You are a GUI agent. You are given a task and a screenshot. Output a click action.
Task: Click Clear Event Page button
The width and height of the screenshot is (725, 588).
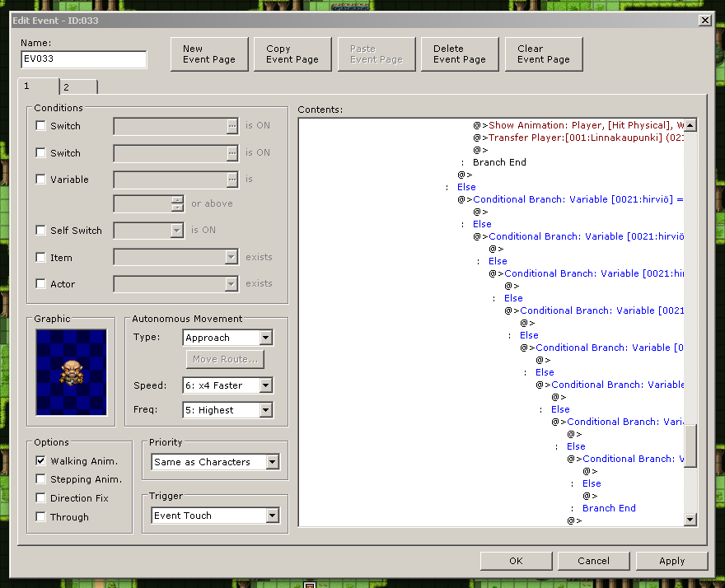pyautogui.click(x=544, y=54)
